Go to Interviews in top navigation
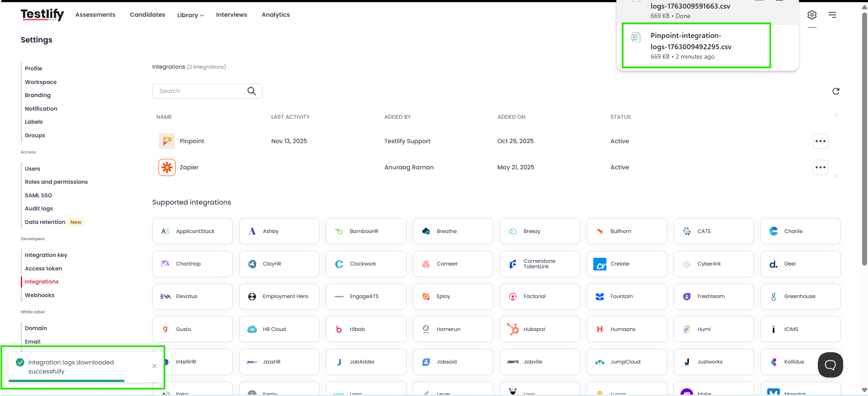868x396 pixels. 231,15
